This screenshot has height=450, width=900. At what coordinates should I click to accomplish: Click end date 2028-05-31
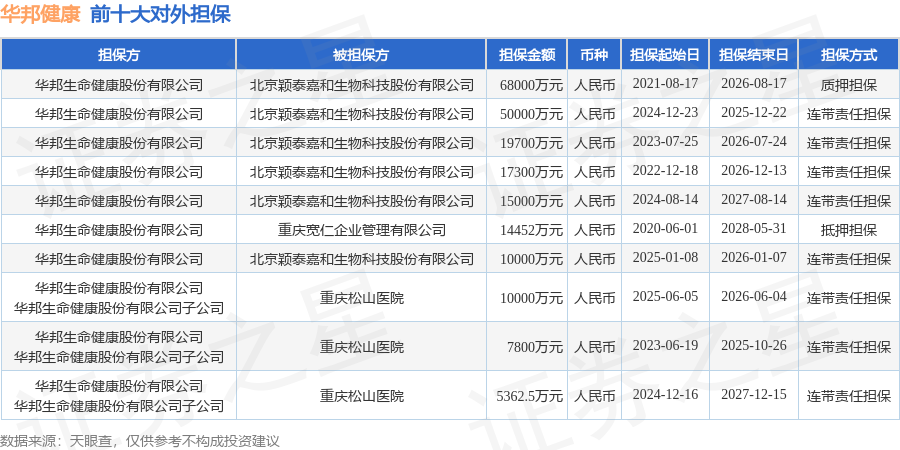(754, 228)
